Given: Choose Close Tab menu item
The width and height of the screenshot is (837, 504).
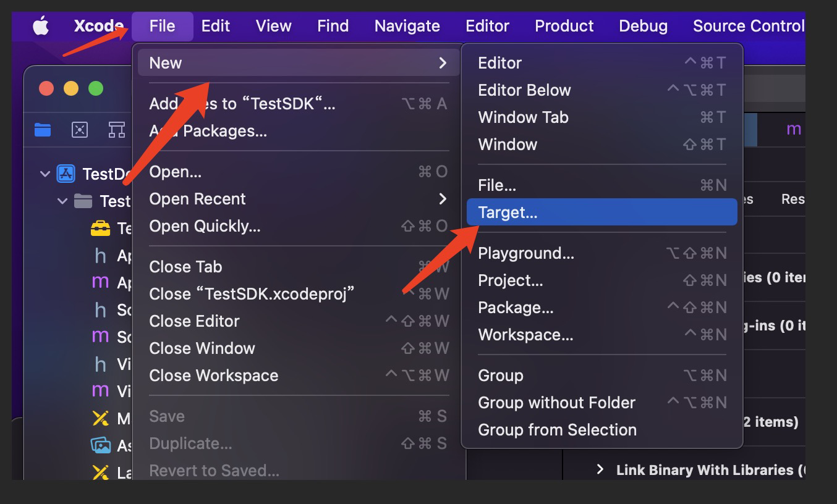Looking at the screenshot, I should pyautogui.click(x=299, y=267).
